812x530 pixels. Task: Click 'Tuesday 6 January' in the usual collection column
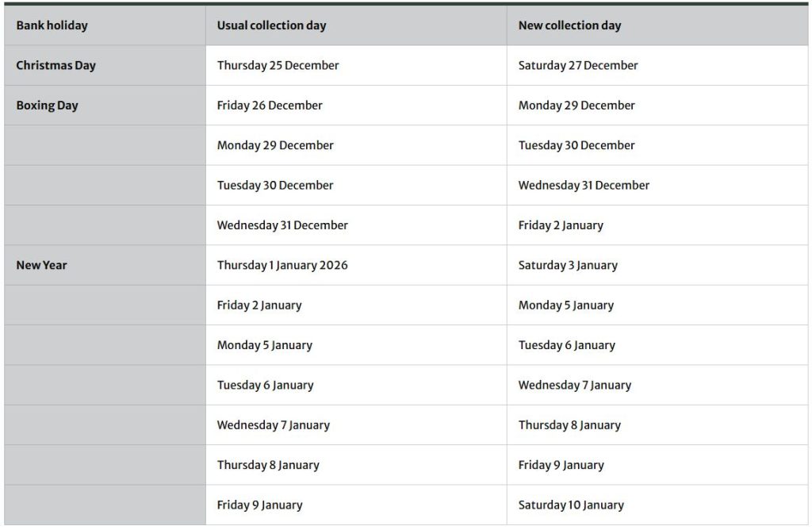pos(265,386)
